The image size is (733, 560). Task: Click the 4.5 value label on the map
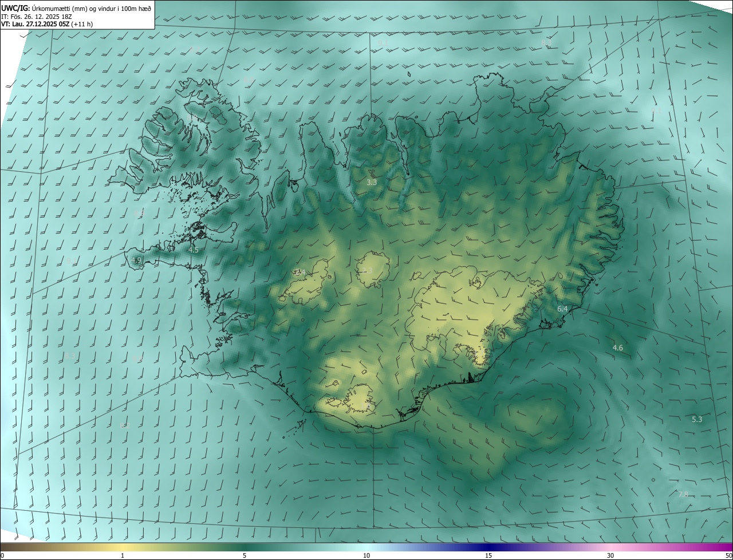194,250
